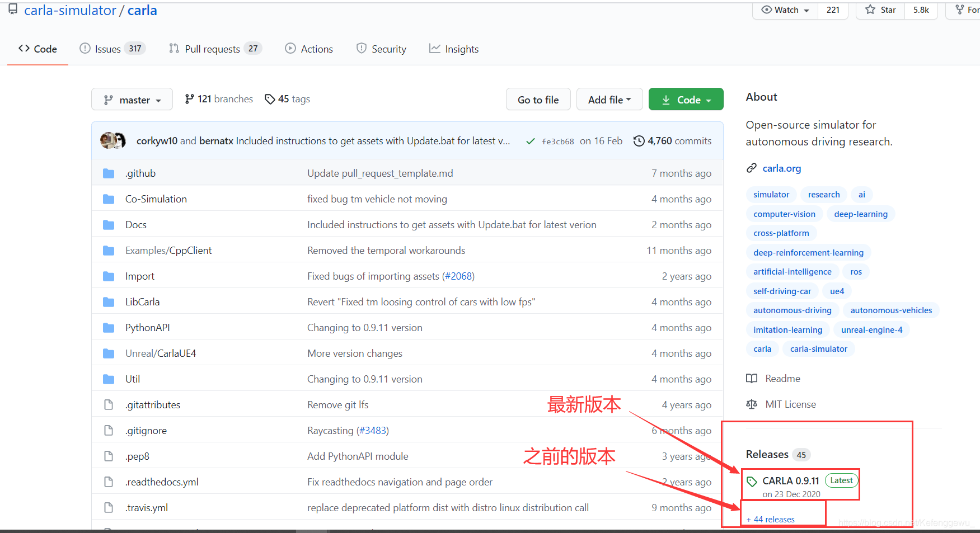Open the Pull requests tab
The width and height of the screenshot is (980, 533).
215,49
